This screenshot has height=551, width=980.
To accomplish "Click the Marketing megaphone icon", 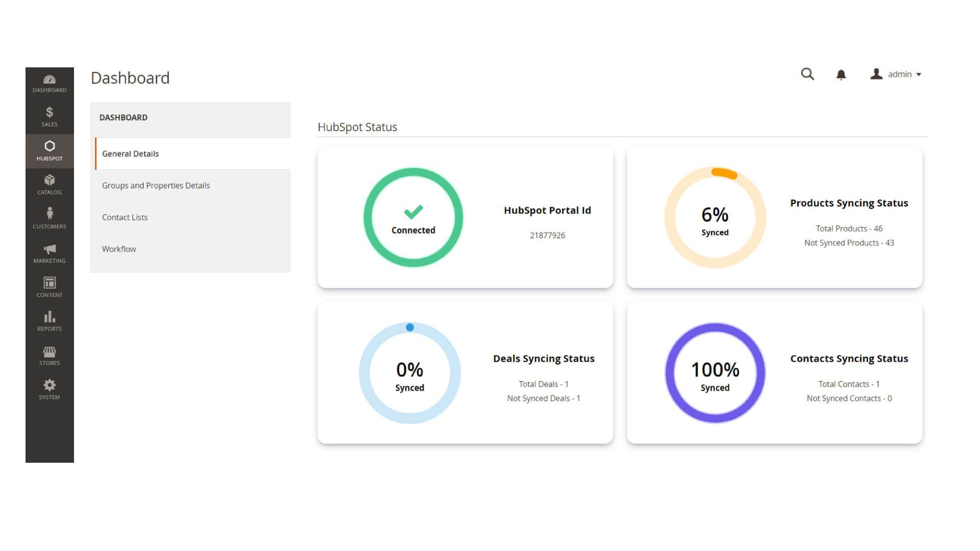I will click(49, 253).
